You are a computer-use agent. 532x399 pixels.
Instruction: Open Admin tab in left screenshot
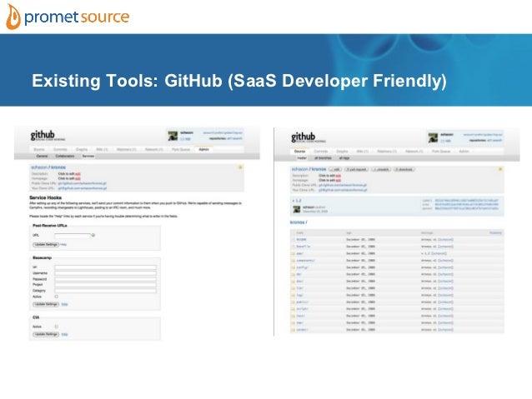pyautogui.click(x=203, y=149)
